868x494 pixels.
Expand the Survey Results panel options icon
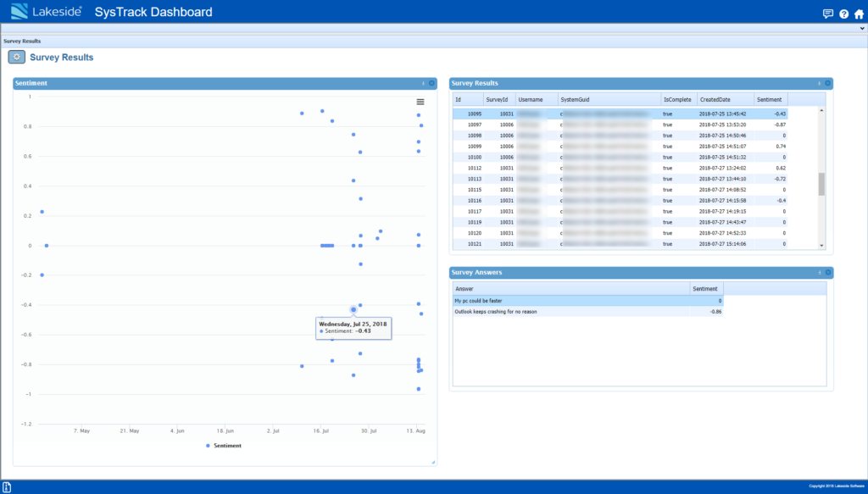(819, 82)
